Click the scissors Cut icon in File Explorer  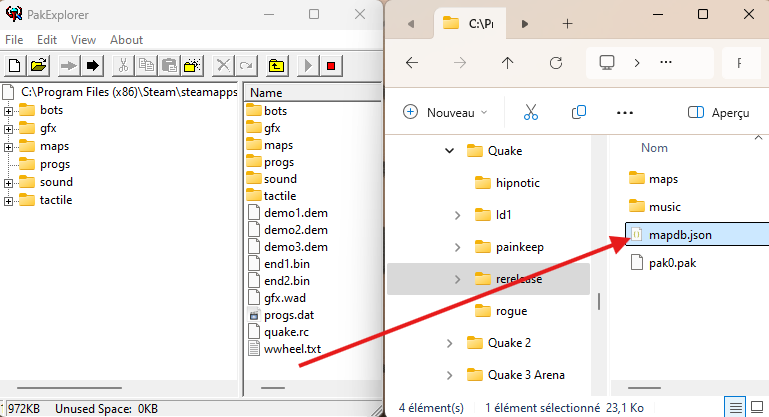point(531,112)
